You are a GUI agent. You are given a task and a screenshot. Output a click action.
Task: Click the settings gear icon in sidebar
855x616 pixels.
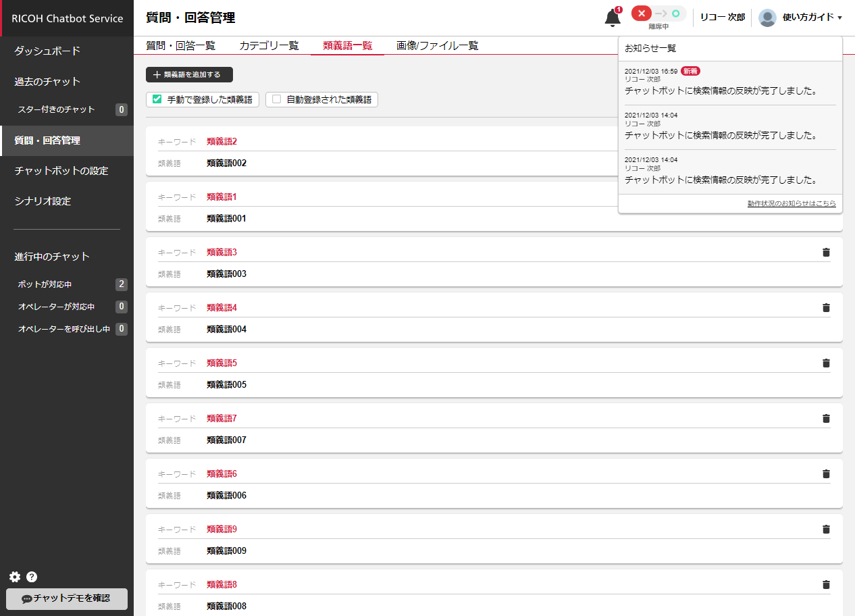click(15, 577)
